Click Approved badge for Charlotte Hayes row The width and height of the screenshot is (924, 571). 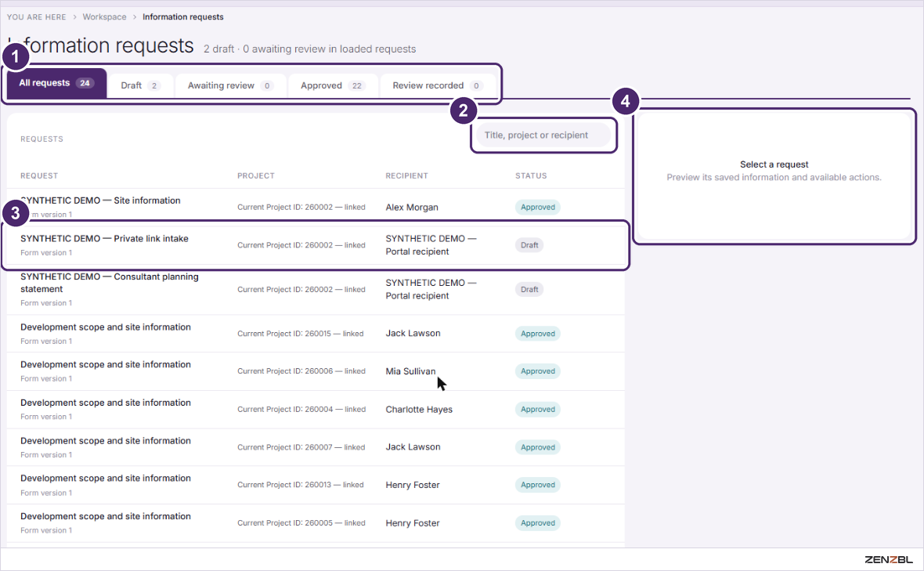click(537, 410)
